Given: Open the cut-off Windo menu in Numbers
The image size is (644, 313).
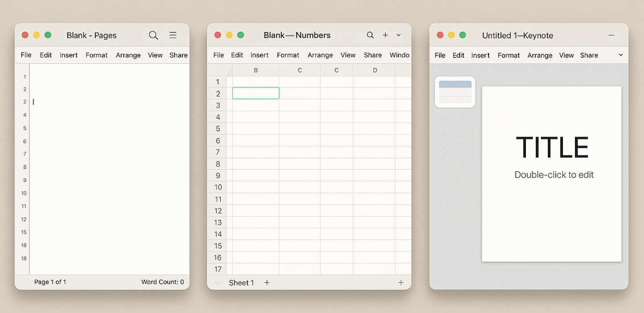Looking at the screenshot, I should click(x=399, y=55).
